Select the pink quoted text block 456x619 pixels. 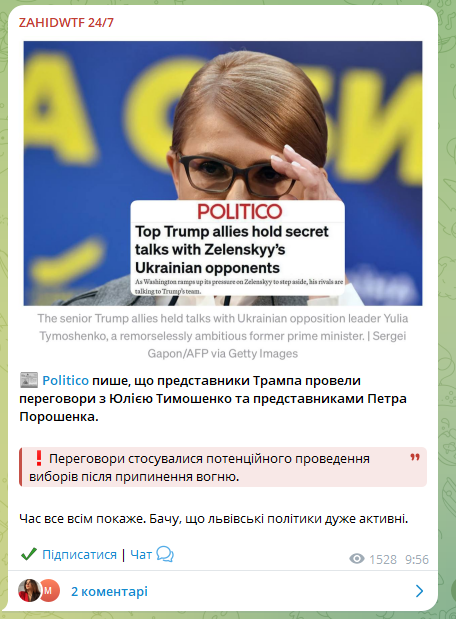(x=223, y=467)
